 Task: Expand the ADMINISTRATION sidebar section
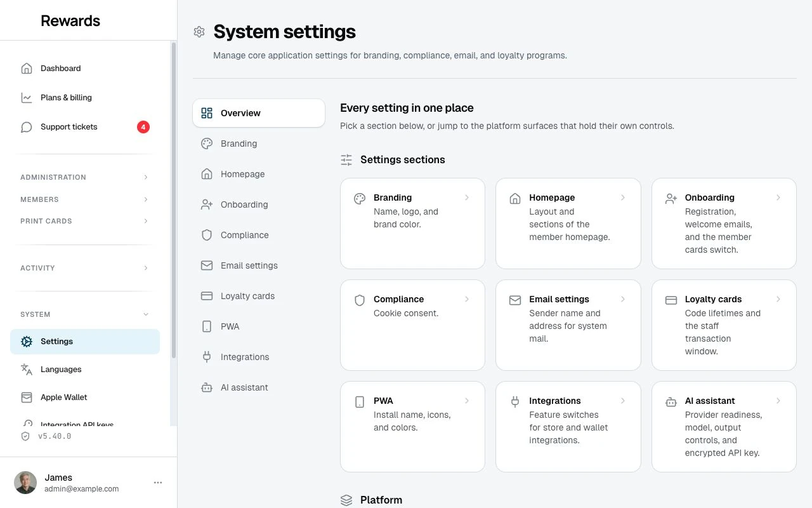pos(85,177)
